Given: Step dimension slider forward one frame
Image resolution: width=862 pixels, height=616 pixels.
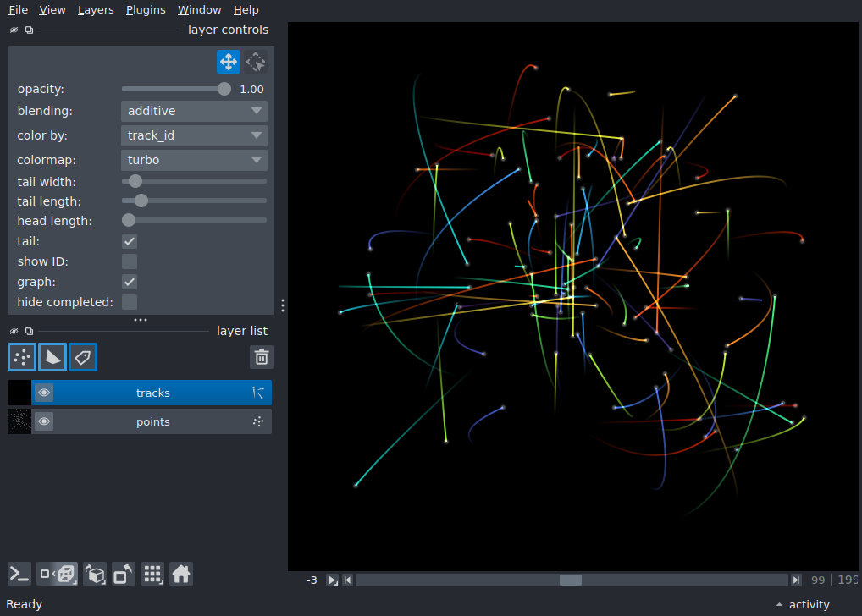Looking at the screenshot, I should (796, 580).
